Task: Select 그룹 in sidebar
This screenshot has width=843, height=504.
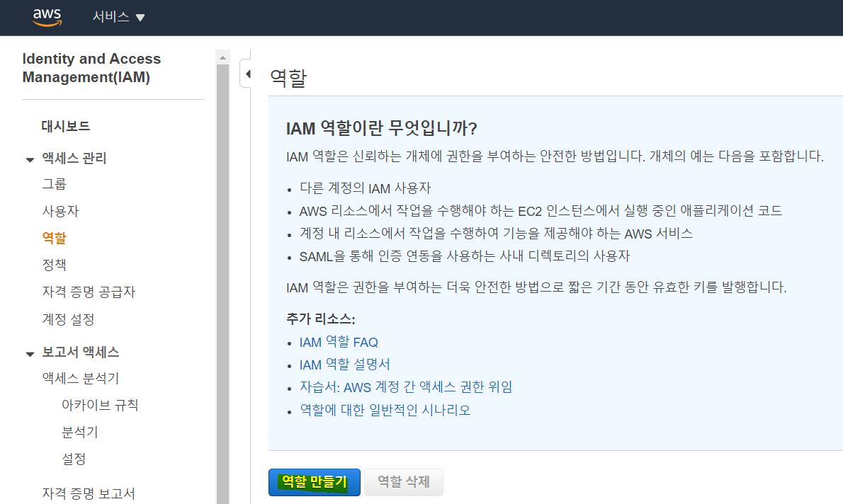Action: pos(55,184)
